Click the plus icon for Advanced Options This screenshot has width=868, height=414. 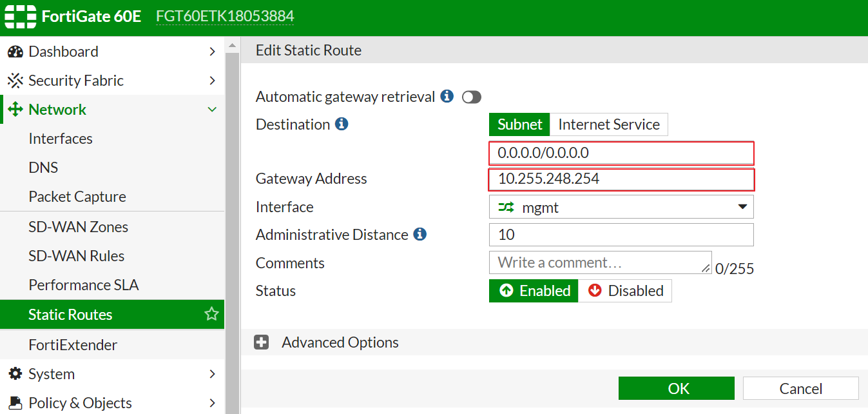[x=261, y=342]
